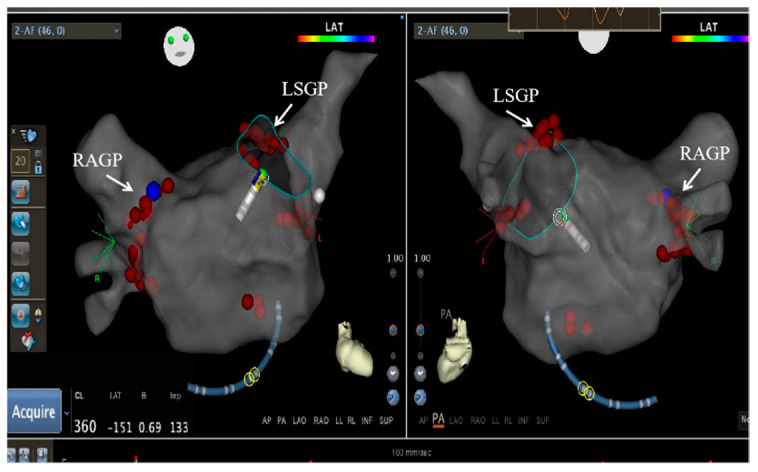Toggle the blue padlock lock icon
The height and width of the screenshot is (472, 758).
(x=38, y=167)
